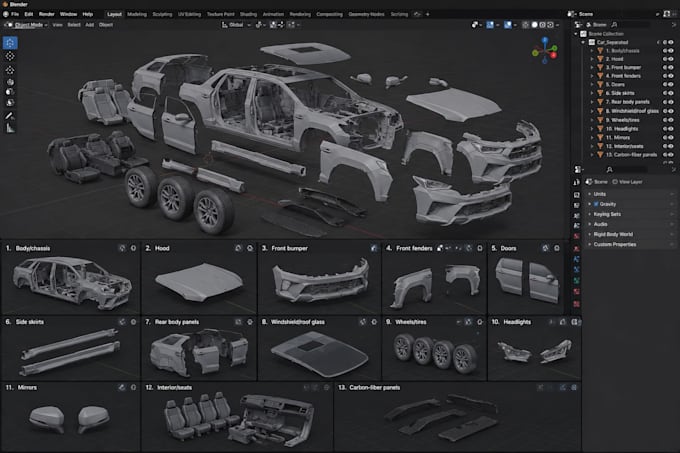Click the show gizmo icon in viewport header
The image size is (680, 453).
[x=490, y=25]
